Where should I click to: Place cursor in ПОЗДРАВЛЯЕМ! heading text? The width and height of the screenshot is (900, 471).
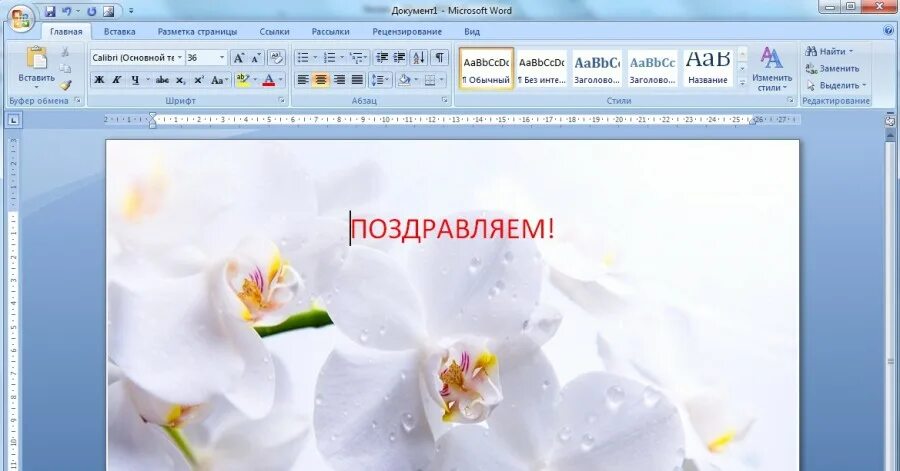[452, 229]
